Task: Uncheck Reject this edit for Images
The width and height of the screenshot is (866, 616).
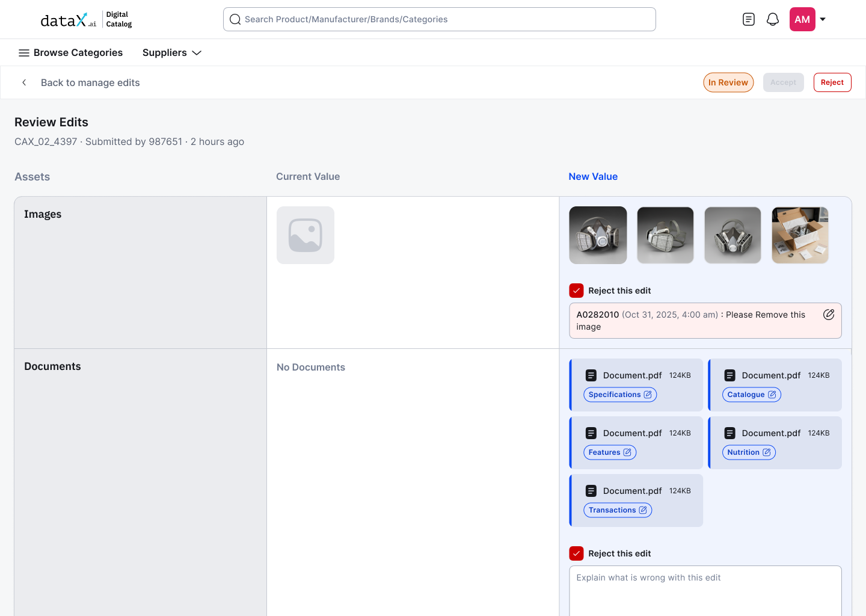Action: [576, 291]
